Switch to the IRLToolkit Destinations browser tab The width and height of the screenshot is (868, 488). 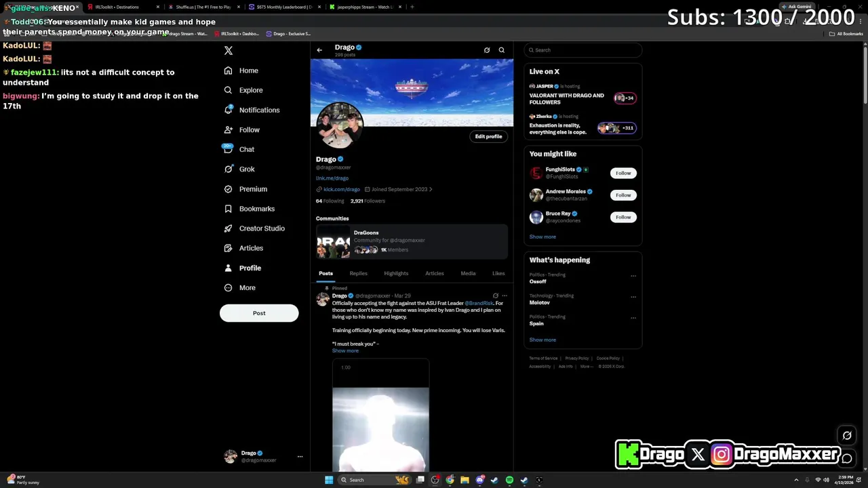(x=123, y=7)
